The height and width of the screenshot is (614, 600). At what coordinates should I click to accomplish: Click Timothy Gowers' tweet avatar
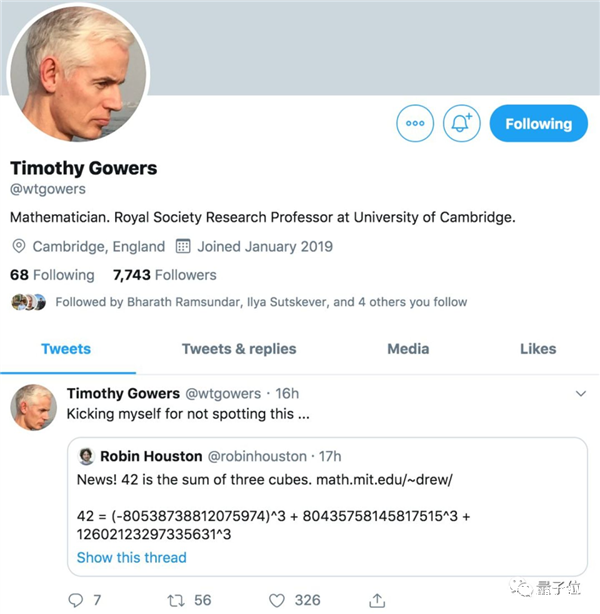point(33,408)
